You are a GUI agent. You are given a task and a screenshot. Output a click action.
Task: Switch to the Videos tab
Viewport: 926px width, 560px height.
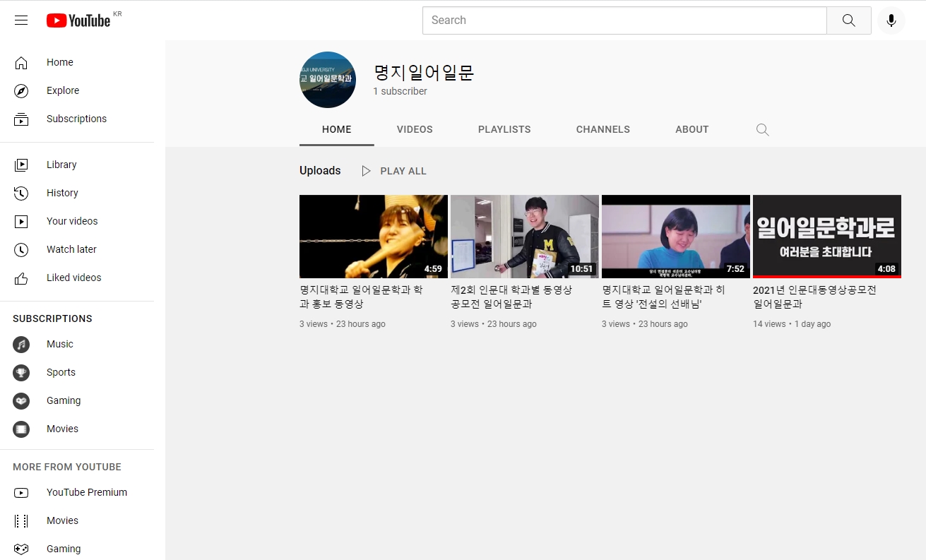tap(415, 130)
